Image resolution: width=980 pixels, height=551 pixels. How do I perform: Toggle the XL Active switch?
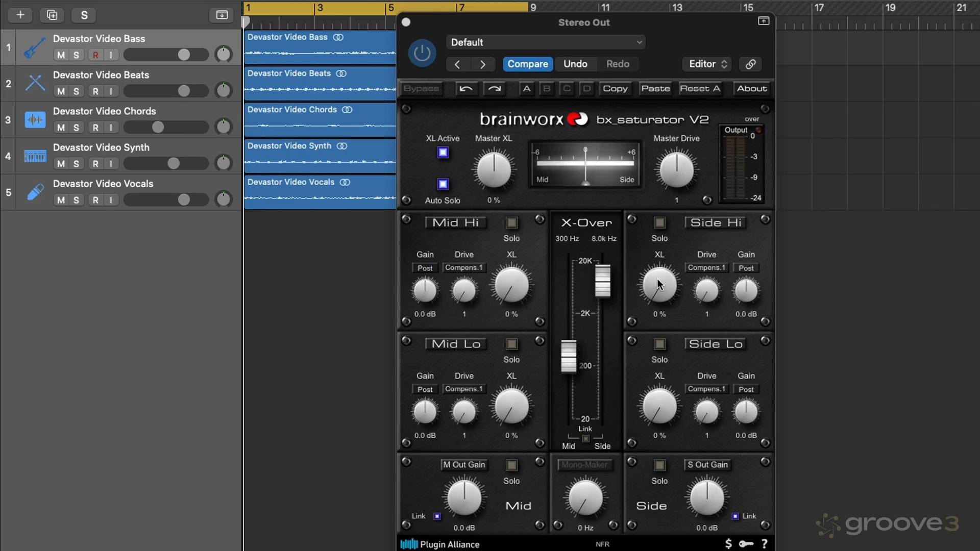[x=443, y=153]
